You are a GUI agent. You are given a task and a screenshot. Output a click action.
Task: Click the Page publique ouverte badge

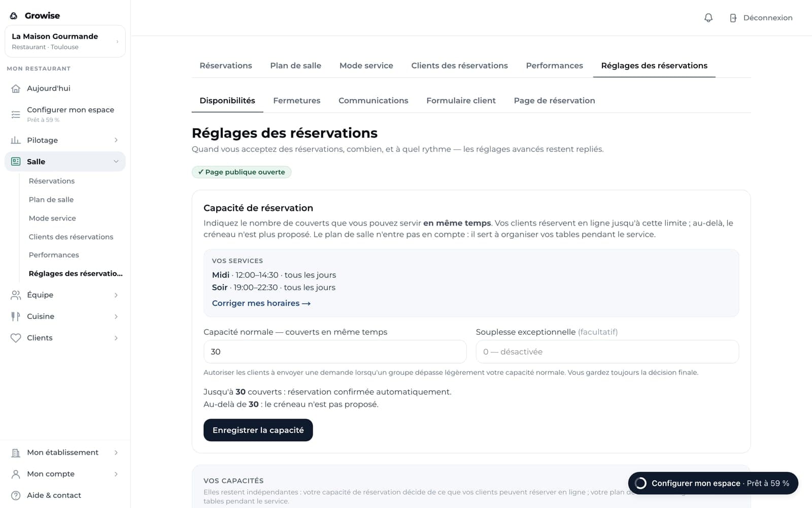pyautogui.click(x=242, y=172)
